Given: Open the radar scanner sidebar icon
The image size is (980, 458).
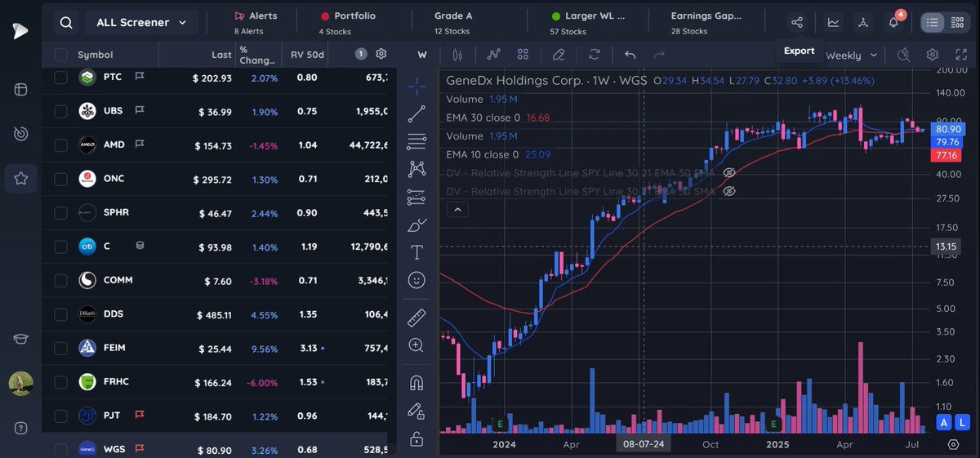Looking at the screenshot, I should click(x=20, y=133).
